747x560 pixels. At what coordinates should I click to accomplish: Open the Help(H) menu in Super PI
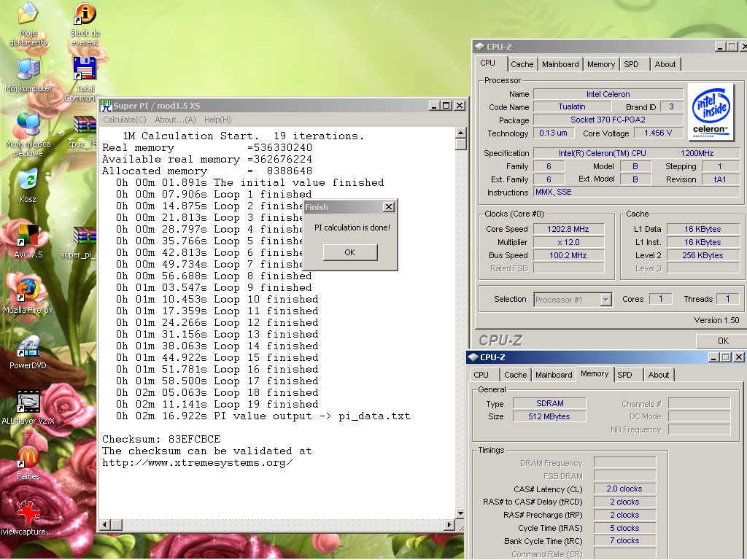tap(217, 120)
